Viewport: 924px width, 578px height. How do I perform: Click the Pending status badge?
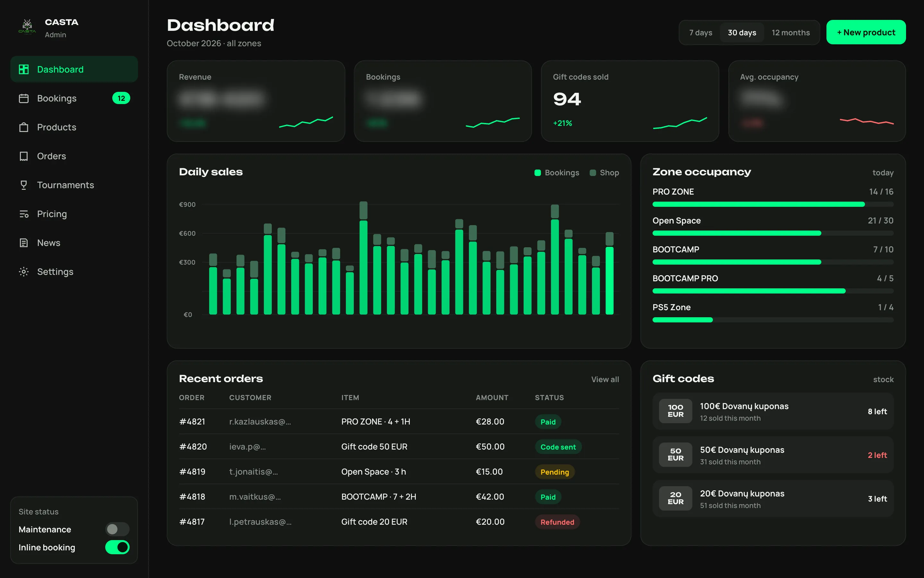[554, 472]
